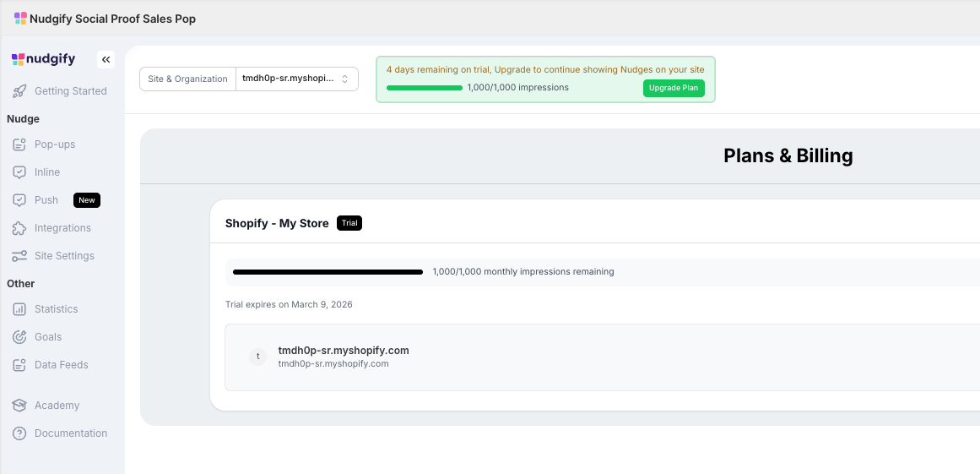Click the Data Feeds icon
The width and height of the screenshot is (980, 474).
(x=19, y=364)
